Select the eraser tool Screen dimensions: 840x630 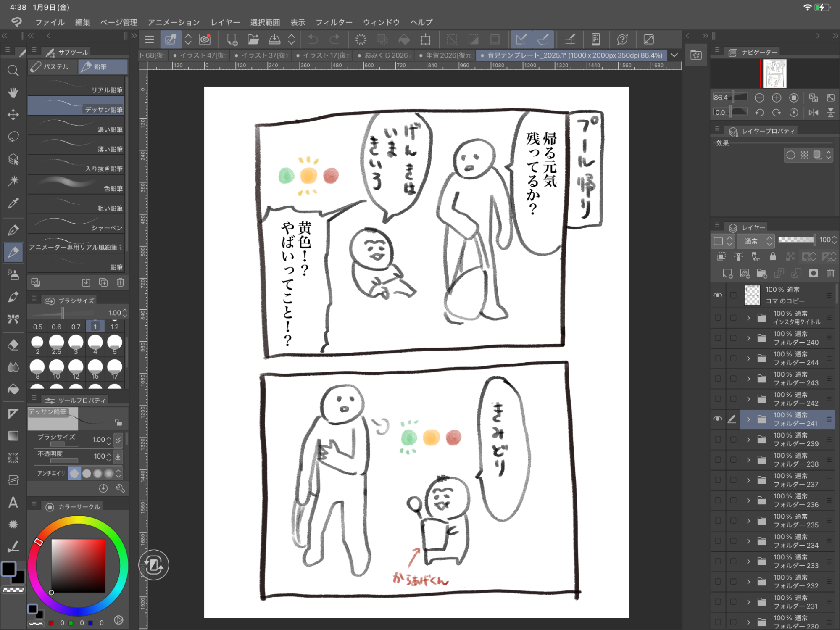point(13,345)
